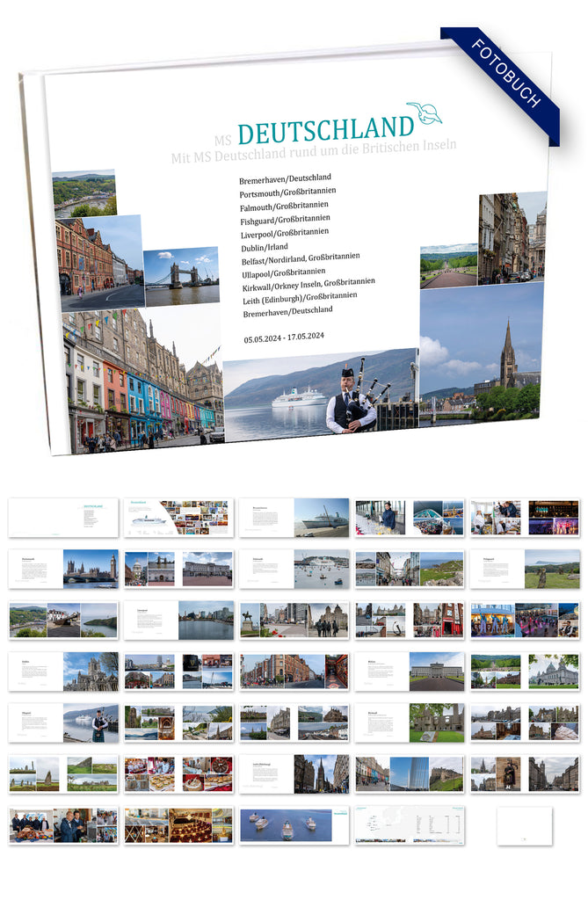588x900 pixels.
Task: Open the Ullapool spread with bagpiper
Action: click(x=63, y=722)
